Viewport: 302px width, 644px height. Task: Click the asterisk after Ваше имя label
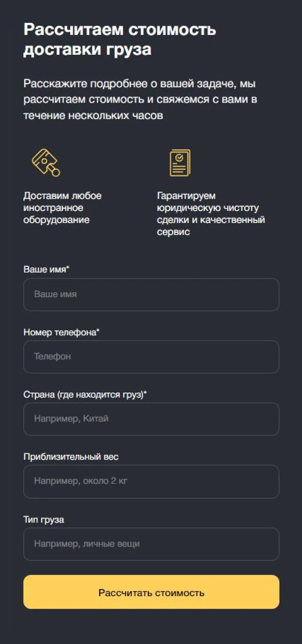68,268
